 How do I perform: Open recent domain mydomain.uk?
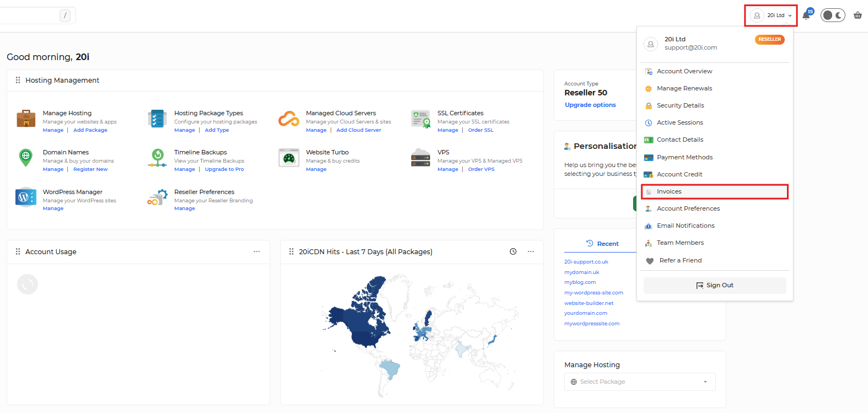click(582, 272)
